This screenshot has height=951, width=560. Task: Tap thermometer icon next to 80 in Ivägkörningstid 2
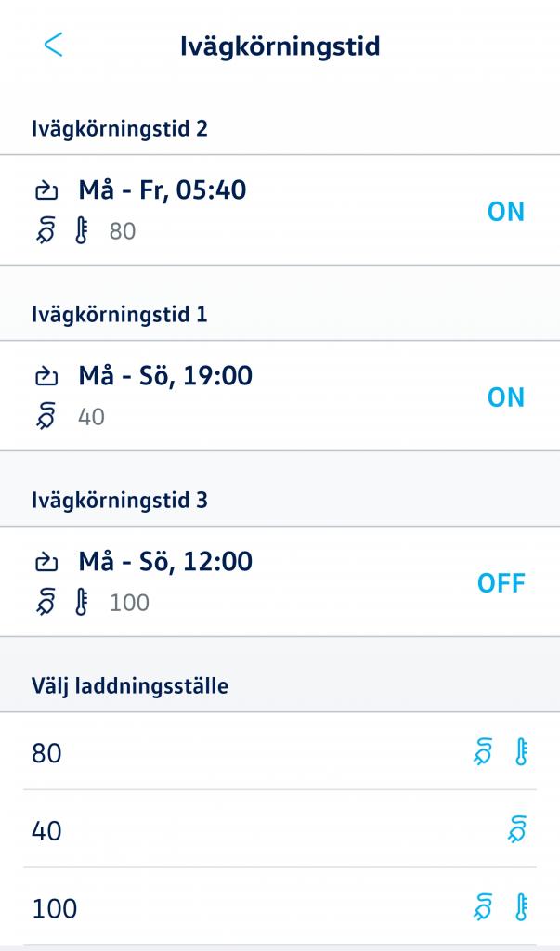[x=82, y=231]
